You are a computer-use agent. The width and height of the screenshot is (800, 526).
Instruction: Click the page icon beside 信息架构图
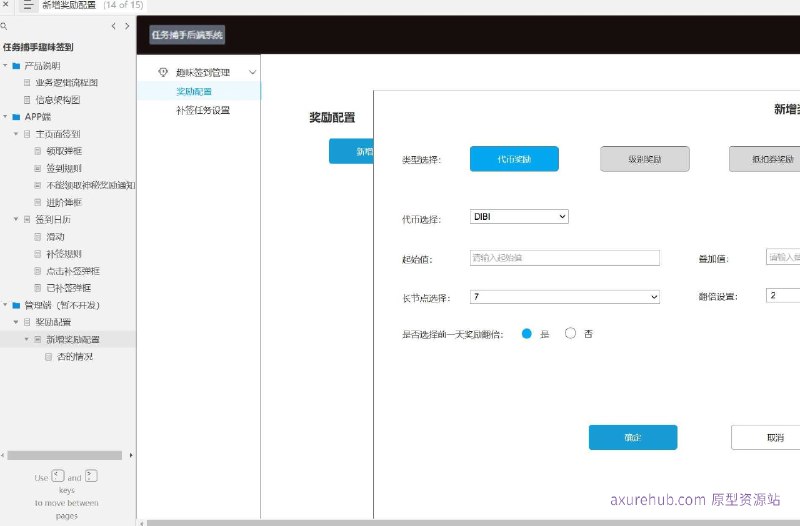pos(27,100)
